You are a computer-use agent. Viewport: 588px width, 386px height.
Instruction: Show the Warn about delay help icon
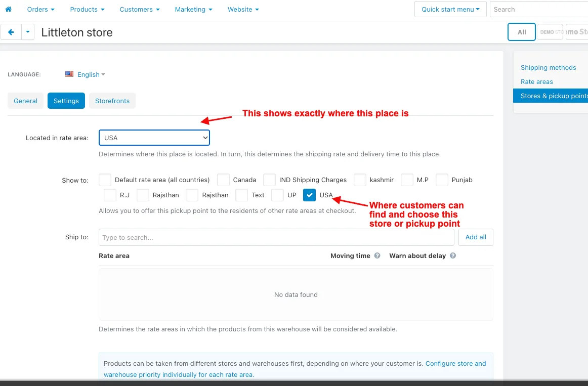[453, 255]
